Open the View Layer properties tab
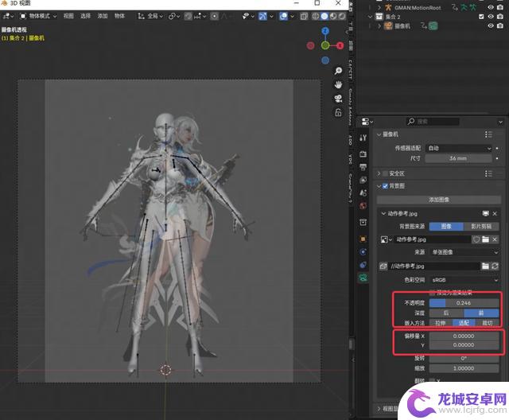 pyautogui.click(x=363, y=180)
